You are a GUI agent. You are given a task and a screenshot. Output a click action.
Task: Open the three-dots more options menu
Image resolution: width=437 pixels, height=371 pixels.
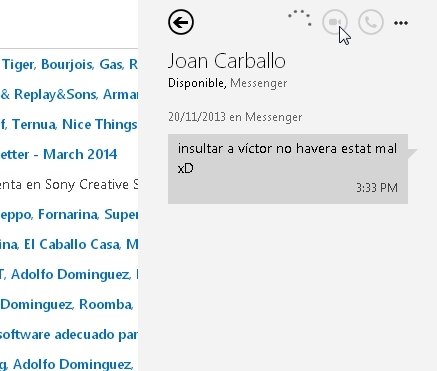pos(401,23)
